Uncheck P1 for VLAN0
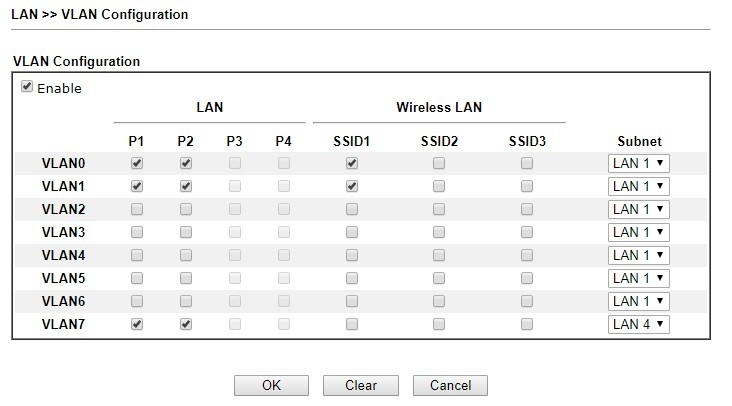This screenshot has width=732, height=406. (x=137, y=163)
